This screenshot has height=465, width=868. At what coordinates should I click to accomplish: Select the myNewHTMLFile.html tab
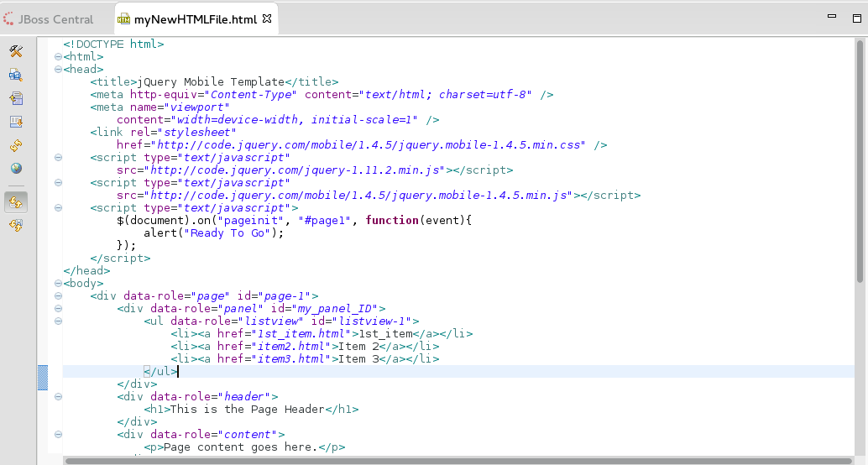196,19
